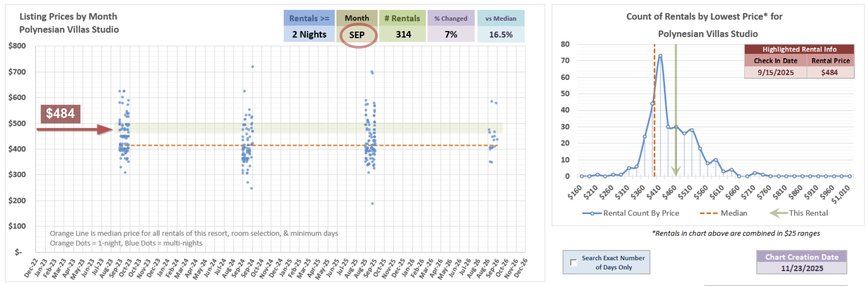The image size is (868, 286).
Task: Click the 9/15/2025 check-in date cell
Action: (x=775, y=72)
